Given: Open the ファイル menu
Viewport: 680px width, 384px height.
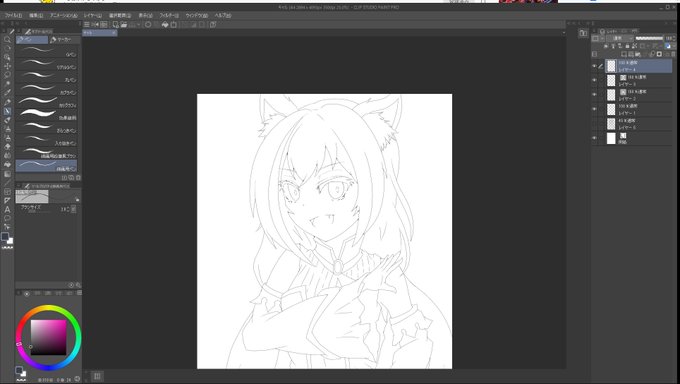Looking at the screenshot, I should (13, 15).
